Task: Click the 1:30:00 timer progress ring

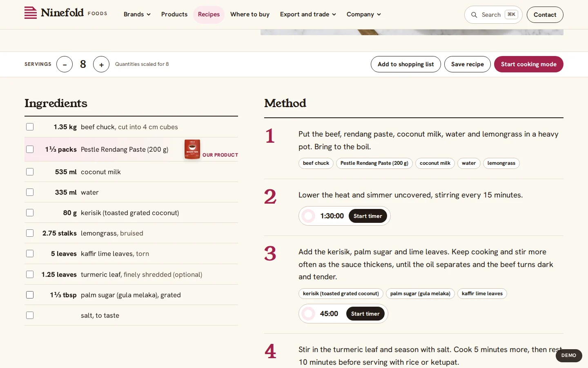Action: (x=309, y=216)
